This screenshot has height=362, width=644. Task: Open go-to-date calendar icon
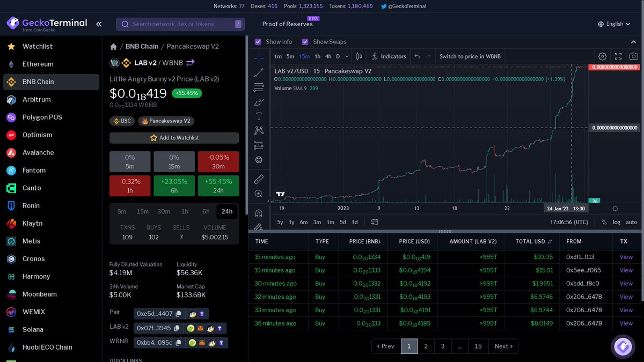click(375, 222)
